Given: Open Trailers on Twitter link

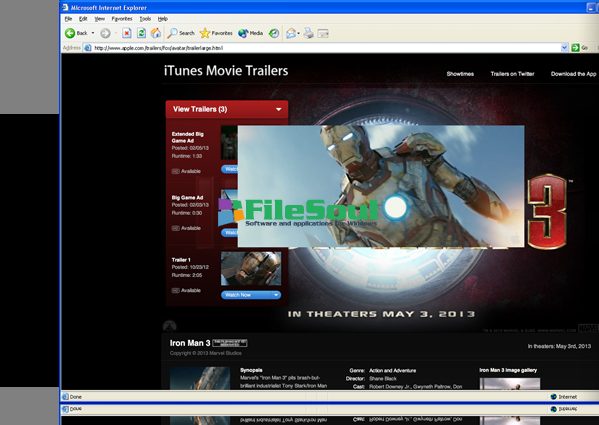Looking at the screenshot, I should pyautogui.click(x=512, y=74).
